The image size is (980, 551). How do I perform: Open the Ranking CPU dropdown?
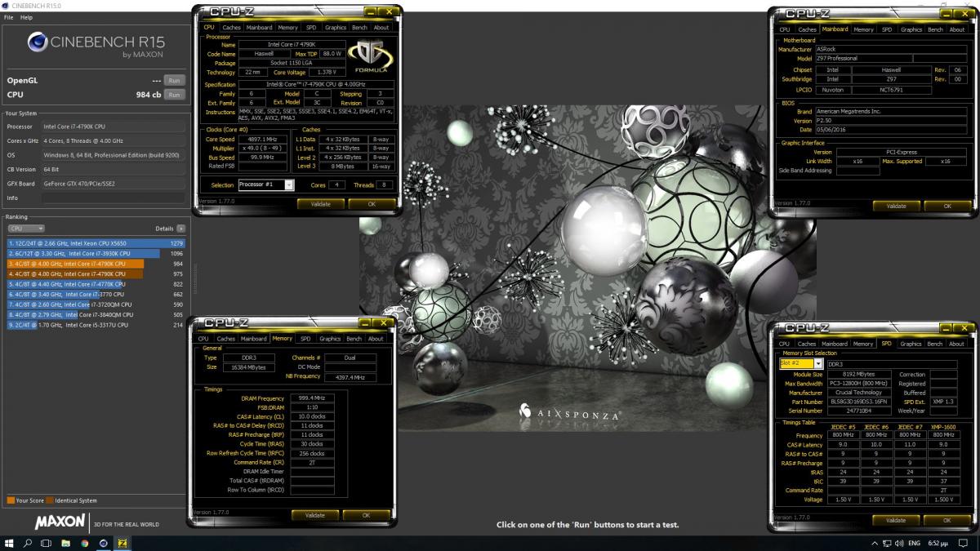coord(25,229)
